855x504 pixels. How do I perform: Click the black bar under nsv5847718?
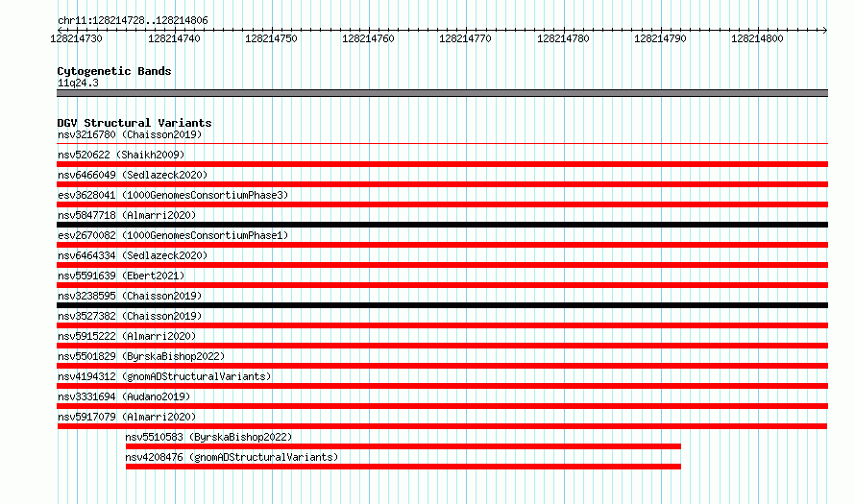pos(442,225)
